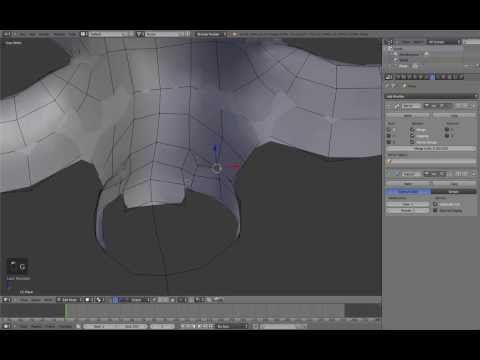The image size is (480, 360).
Task: Click the Mirror modifier name field
Action: tap(412, 106)
